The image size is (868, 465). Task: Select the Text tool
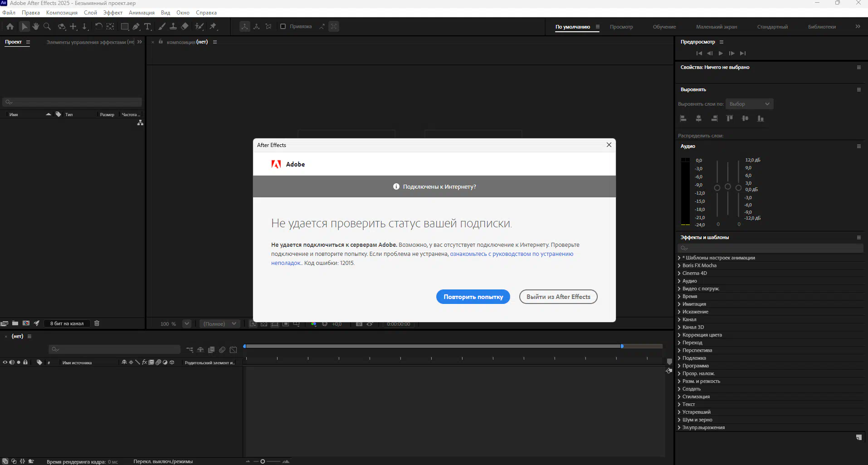click(147, 27)
